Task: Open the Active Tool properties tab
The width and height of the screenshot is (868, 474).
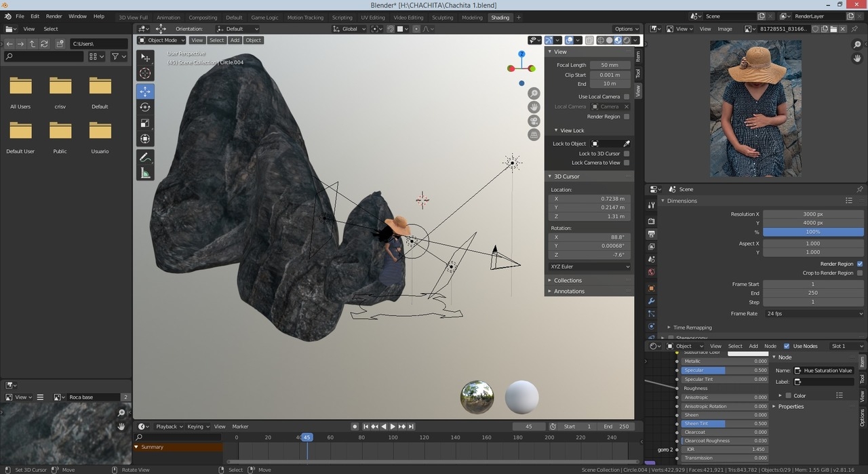Action: tap(652, 205)
